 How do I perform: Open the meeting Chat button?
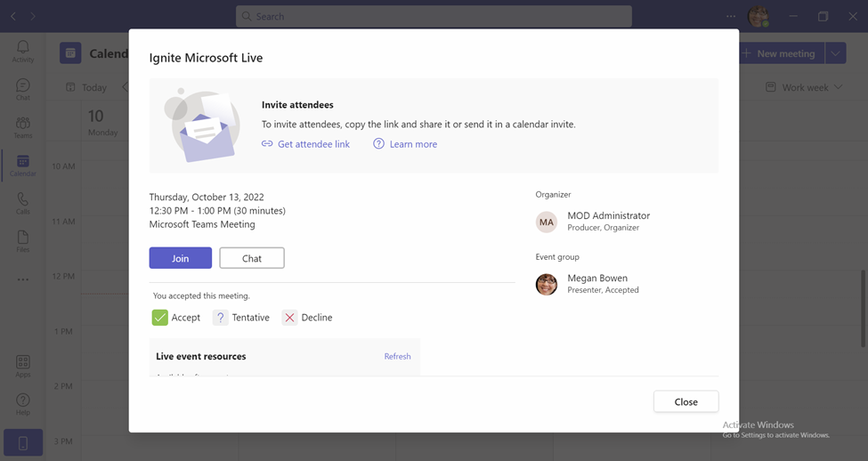[252, 258]
